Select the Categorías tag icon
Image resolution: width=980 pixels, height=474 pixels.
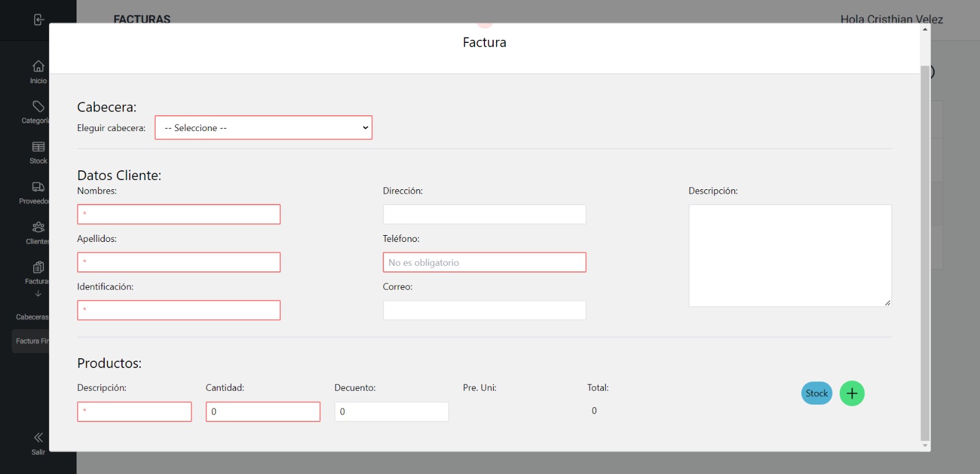click(38, 107)
